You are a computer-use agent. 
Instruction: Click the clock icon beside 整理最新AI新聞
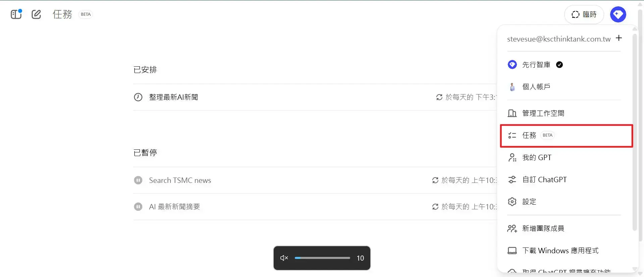pos(138,97)
